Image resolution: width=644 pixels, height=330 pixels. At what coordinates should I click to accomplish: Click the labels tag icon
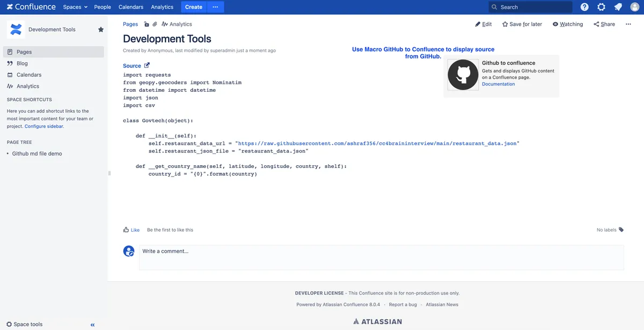coord(621,230)
